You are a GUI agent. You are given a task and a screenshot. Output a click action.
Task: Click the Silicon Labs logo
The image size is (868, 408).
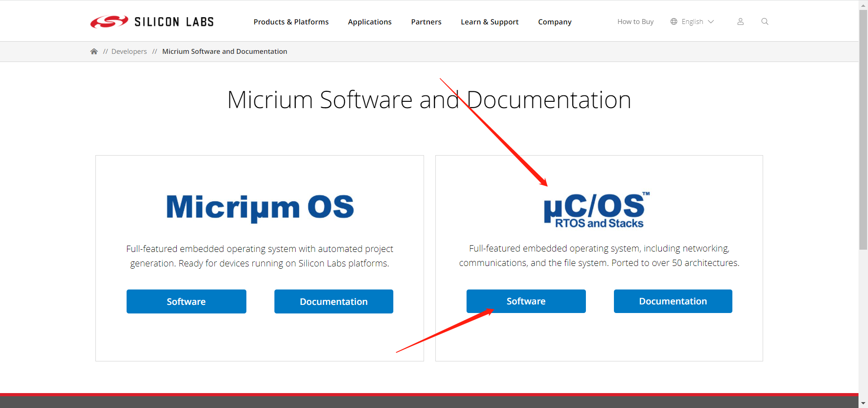(x=151, y=21)
